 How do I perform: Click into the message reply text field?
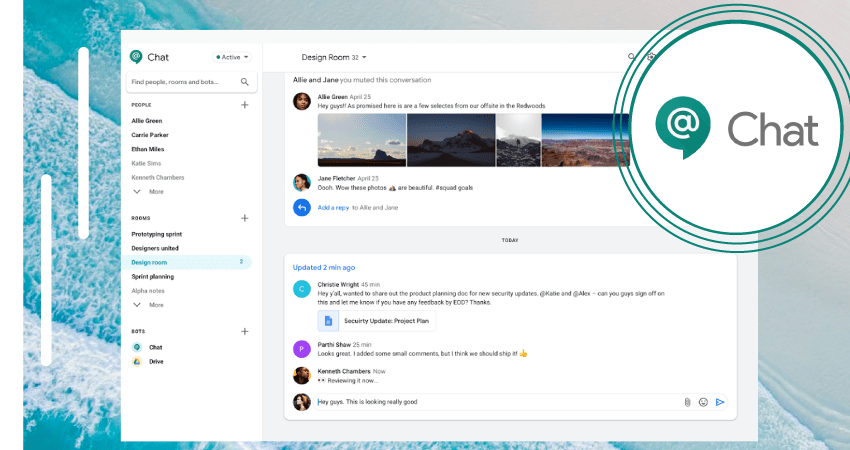pyautogui.click(x=490, y=402)
